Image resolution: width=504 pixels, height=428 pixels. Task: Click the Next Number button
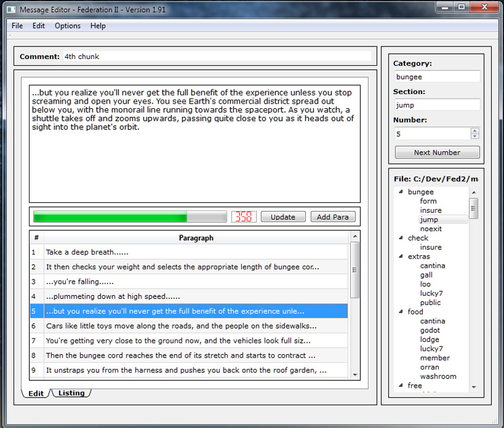pos(437,153)
